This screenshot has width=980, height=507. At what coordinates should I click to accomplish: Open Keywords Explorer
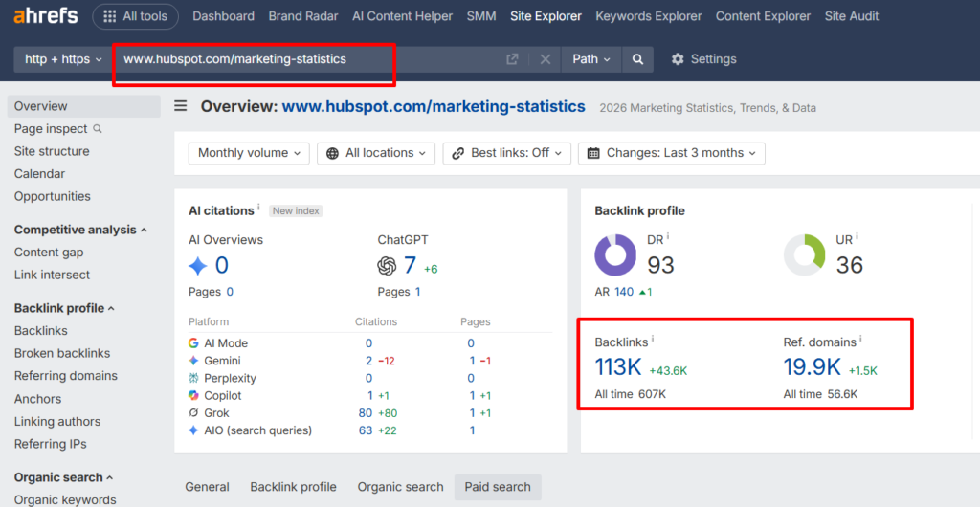tap(649, 16)
